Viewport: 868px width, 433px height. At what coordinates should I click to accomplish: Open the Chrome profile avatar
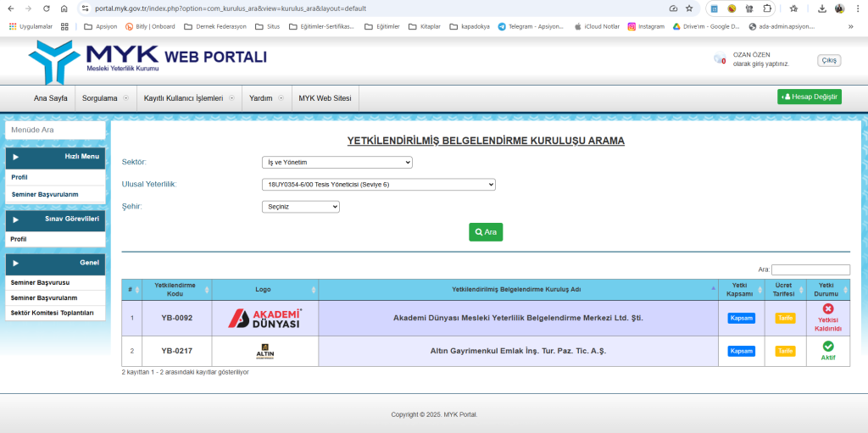pos(840,8)
